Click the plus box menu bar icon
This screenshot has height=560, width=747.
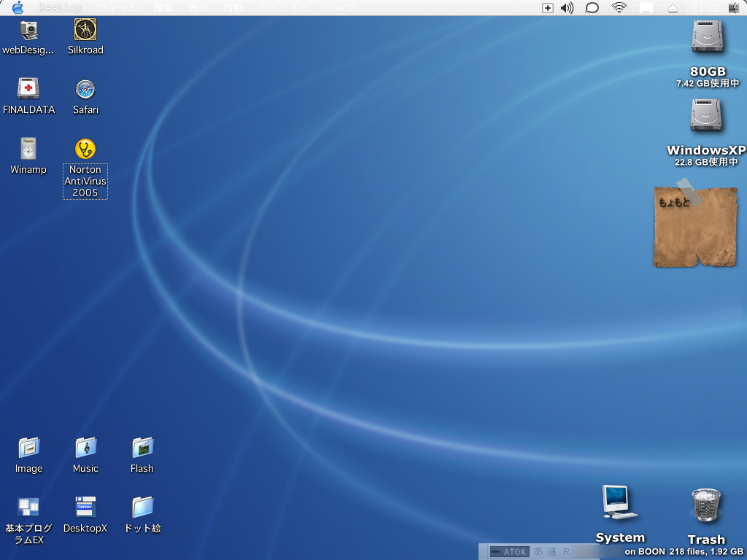(548, 7)
